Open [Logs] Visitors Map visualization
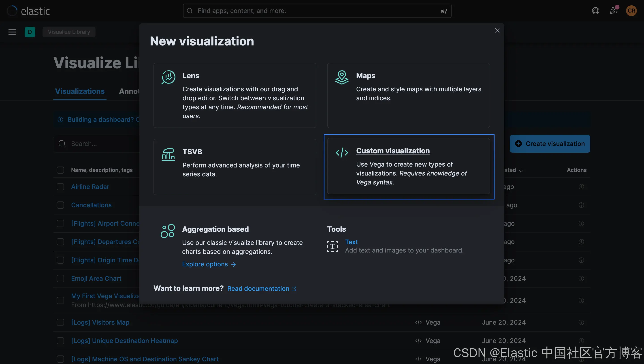Screen dimensions: 644x364 click(x=100, y=322)
